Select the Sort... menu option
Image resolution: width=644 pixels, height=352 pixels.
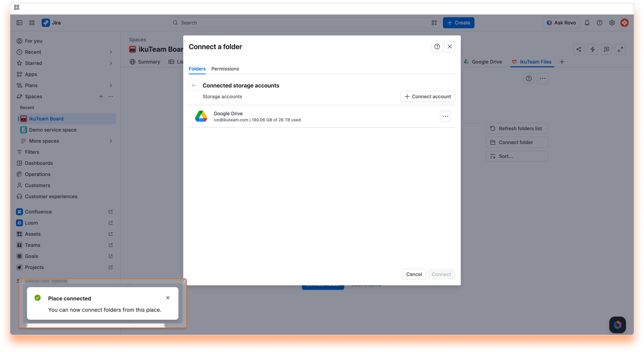[x=517, y=156]
